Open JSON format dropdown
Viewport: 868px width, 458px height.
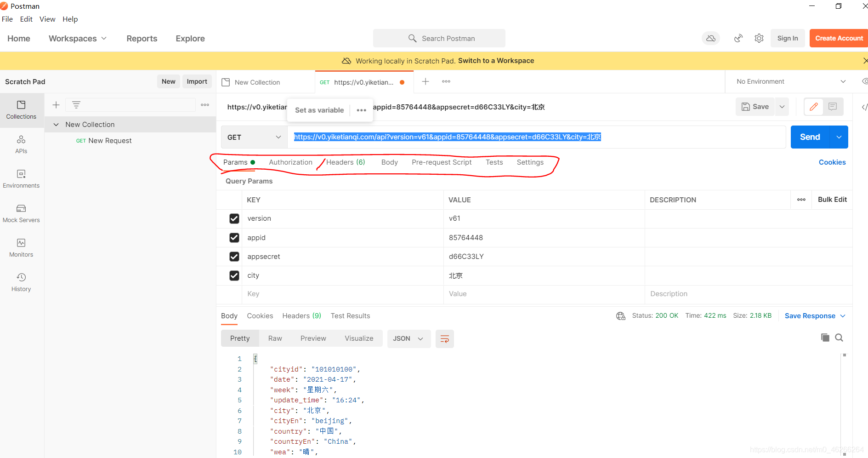coord(408,339)
